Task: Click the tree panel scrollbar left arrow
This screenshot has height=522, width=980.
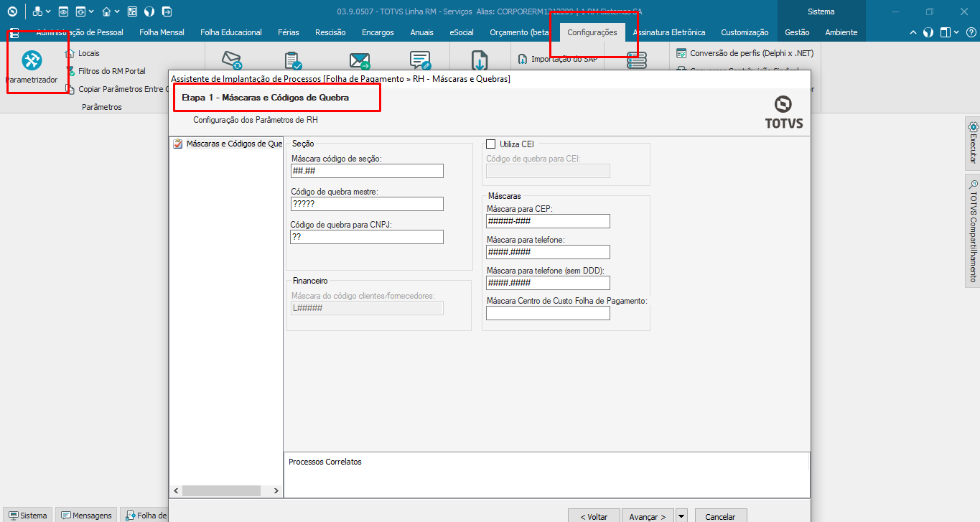Action: point(176,490)
